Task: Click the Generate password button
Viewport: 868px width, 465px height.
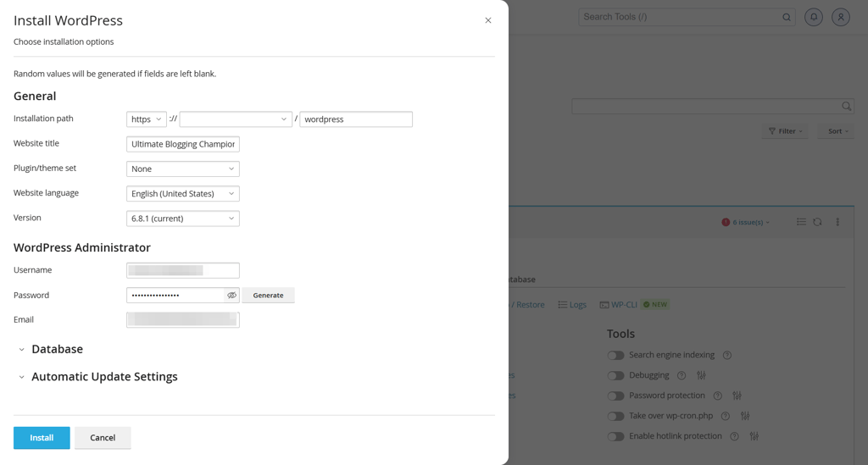Action: pos(268,296)
